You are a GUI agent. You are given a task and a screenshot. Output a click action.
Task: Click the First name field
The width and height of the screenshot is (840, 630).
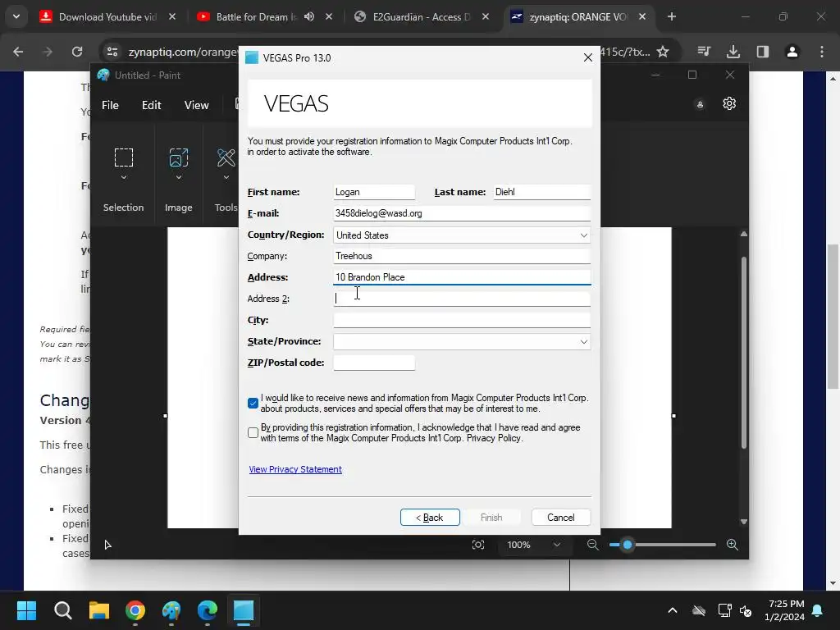(x=374, y=192)
